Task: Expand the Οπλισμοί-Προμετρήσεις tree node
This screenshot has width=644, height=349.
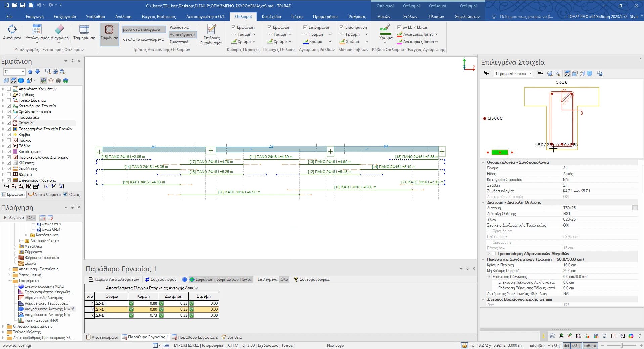Action: tap(3, 326)
